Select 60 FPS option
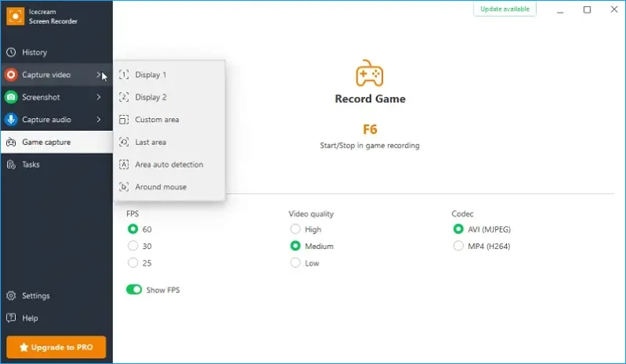This screenshot has width=626, height=364. pos(132,229)
